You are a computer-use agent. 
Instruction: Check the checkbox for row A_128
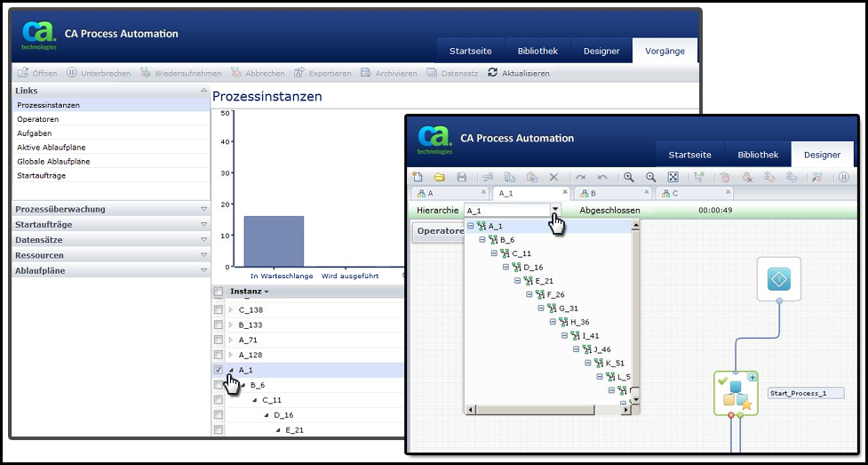(x=219, y=354)
